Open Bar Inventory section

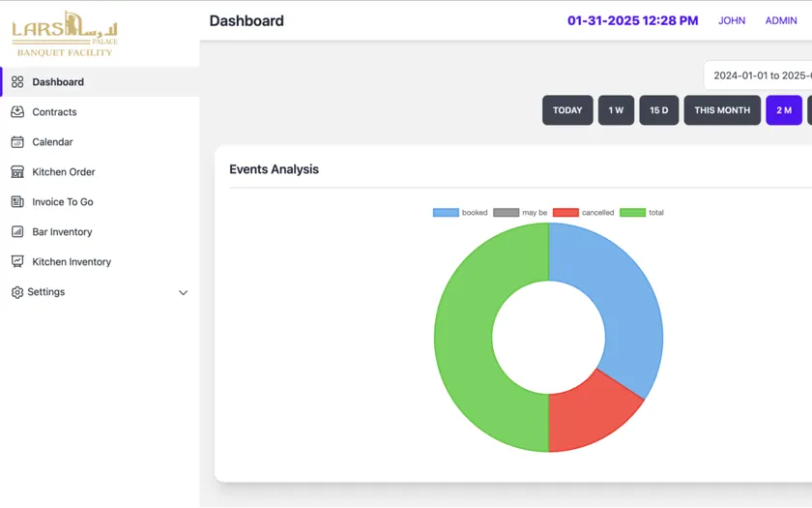(x=100, y=231)
